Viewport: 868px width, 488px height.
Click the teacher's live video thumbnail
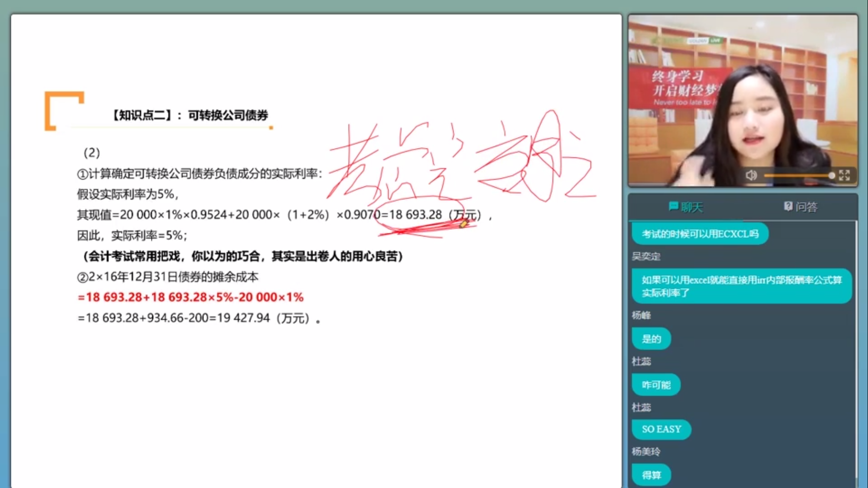742,100
